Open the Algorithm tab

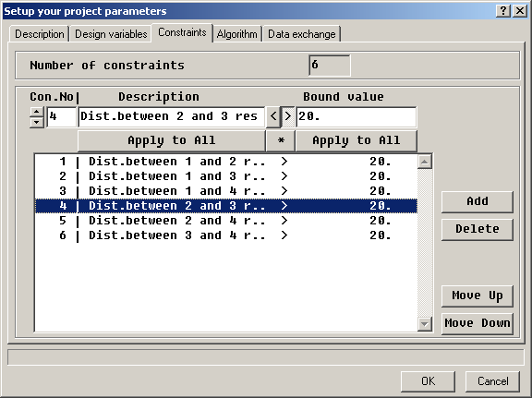tap(236, 34)
